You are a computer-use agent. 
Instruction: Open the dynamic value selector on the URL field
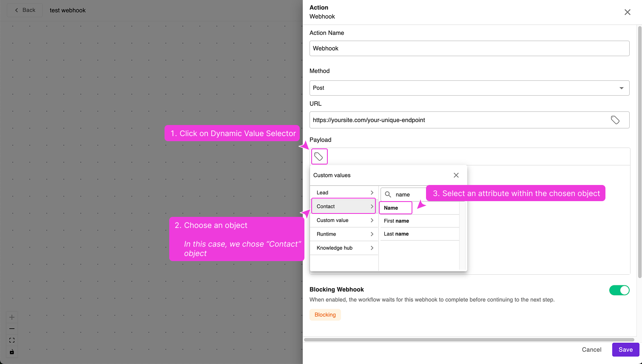[615, 120]
